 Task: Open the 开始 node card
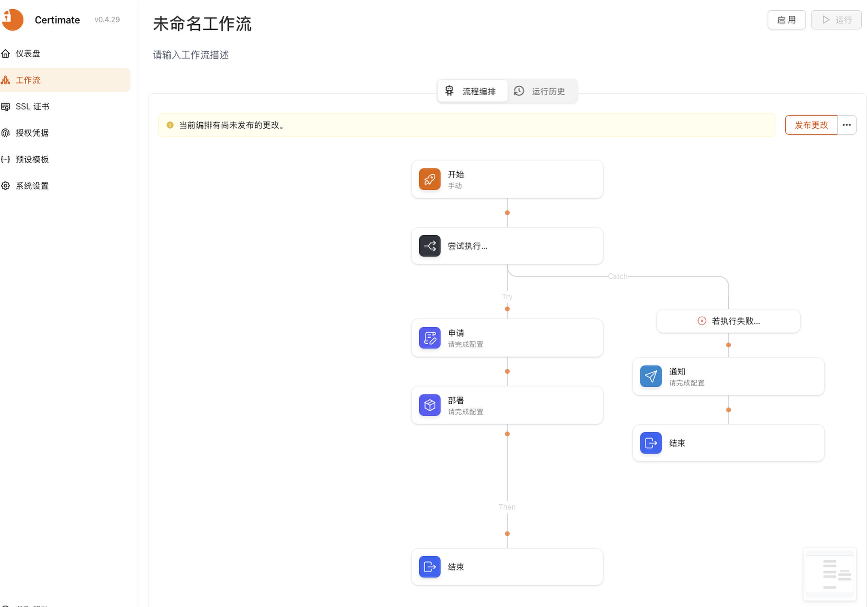pos(507,179)
